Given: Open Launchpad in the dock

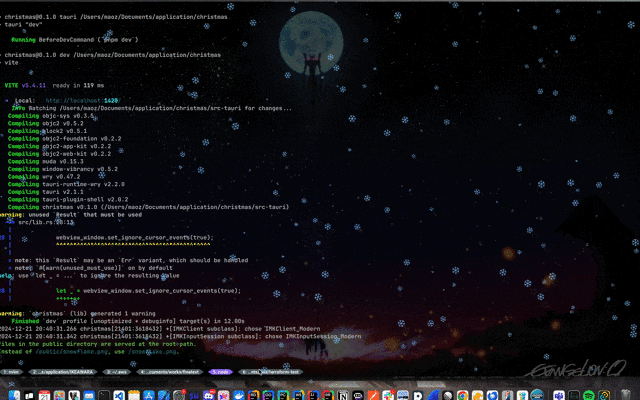Looking at the screenshot, I should coord(59,395).
